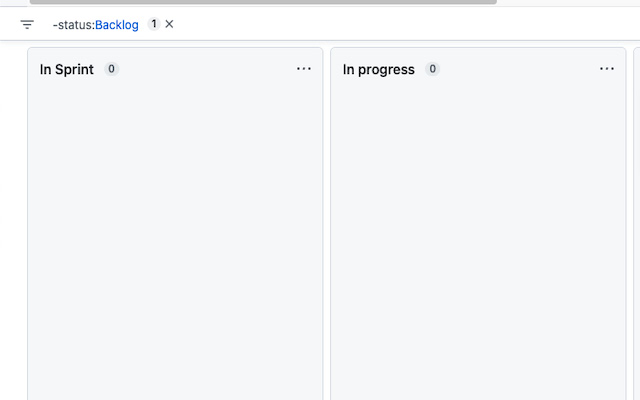Click the -status: qualifier text
The width and height of the screenshot is (640, 400).
click(73, 25)
